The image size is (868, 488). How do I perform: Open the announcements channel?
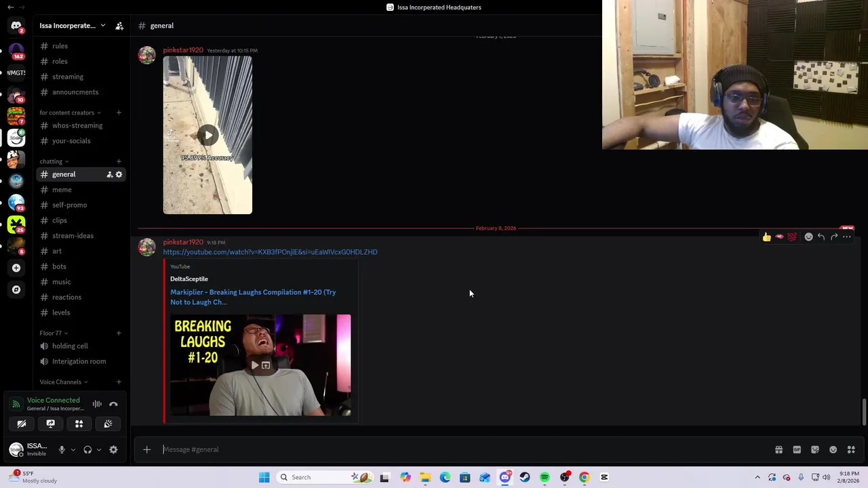[x=81, y=92]
